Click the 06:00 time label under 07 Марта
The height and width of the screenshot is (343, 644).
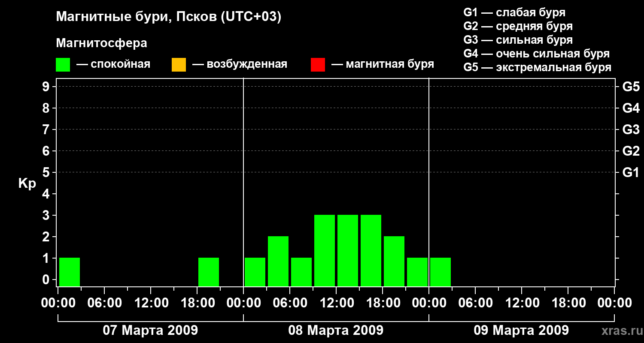tap(104, 303)
